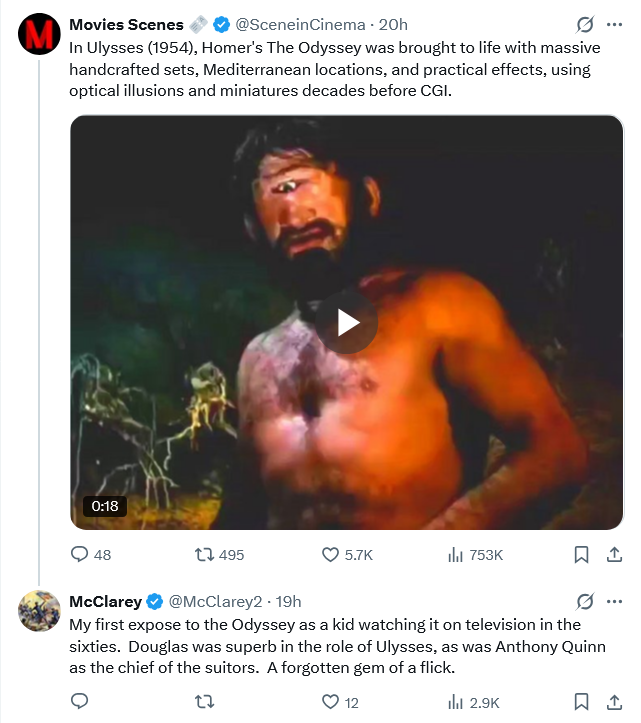The width and height of the screenshot is (641, 723).
Task: Visit the @McClarey2 handle link
Action: pos(215,601)
